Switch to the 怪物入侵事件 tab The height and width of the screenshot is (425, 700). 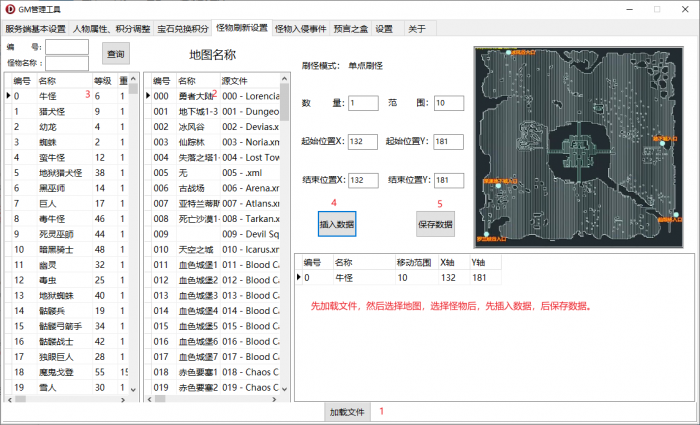point(299,29)
